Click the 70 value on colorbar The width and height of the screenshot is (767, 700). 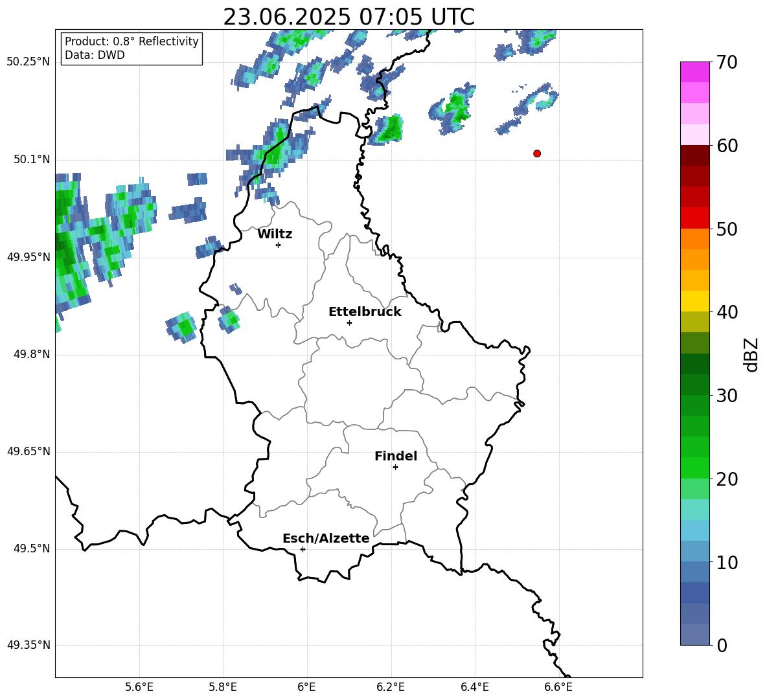(x=727, y=62)
